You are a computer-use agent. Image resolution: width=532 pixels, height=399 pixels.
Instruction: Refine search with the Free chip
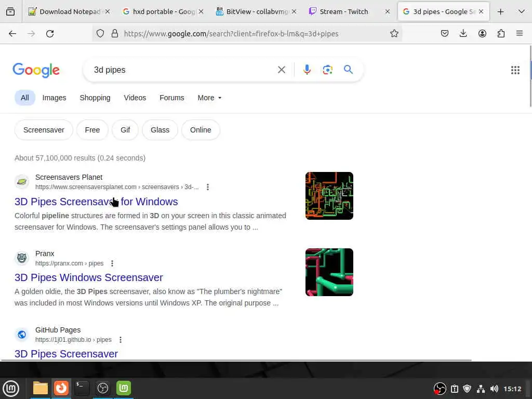click(92, 130)
